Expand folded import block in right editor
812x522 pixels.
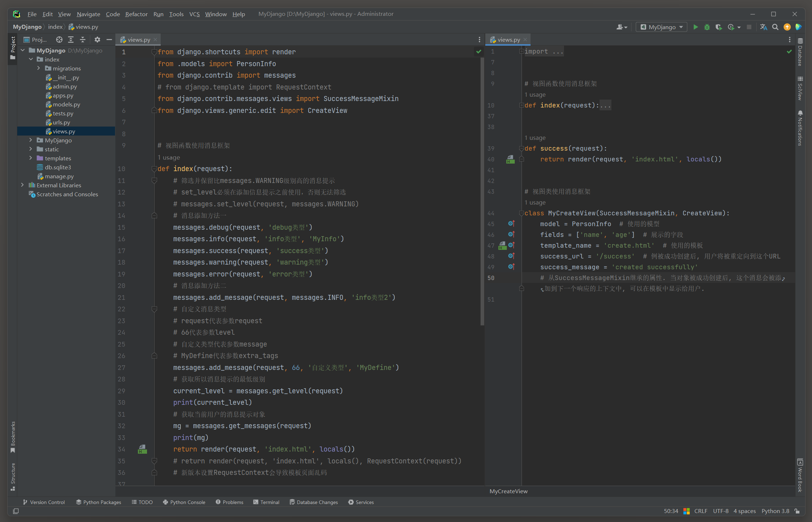click(x=522, y=51)
